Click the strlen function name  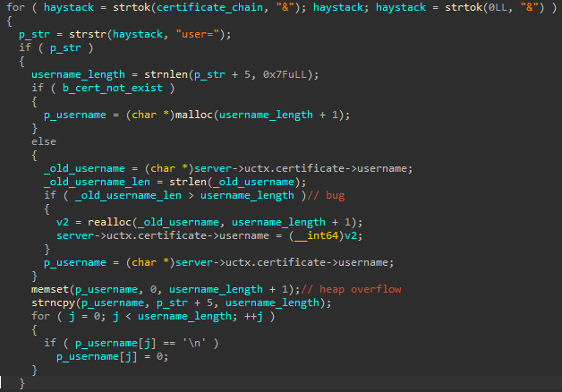(x=188, y=182)
